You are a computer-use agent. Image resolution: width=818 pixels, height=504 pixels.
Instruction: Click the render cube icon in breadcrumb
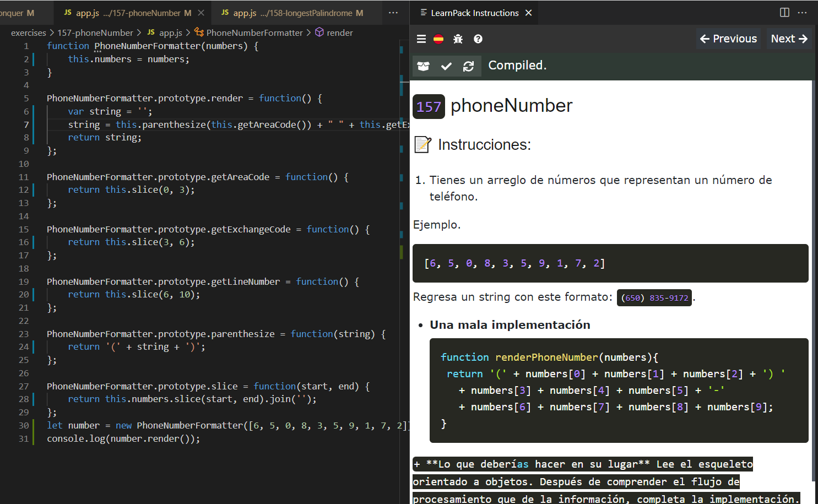pyautogui.click(x=319, y=32)
